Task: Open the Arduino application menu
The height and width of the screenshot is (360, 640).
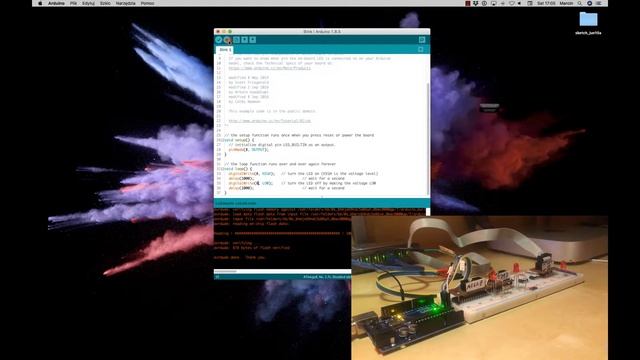Action: 56,3
